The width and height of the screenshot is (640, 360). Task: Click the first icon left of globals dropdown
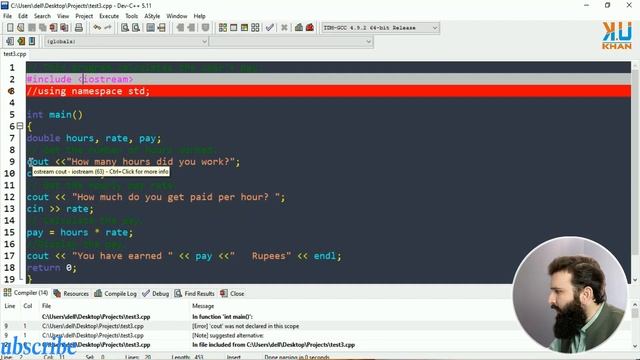tap(10, 41)
